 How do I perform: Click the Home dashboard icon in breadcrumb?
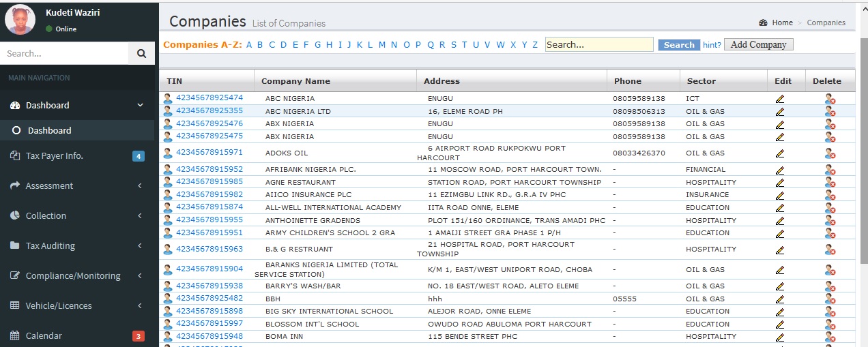[763, 22]
